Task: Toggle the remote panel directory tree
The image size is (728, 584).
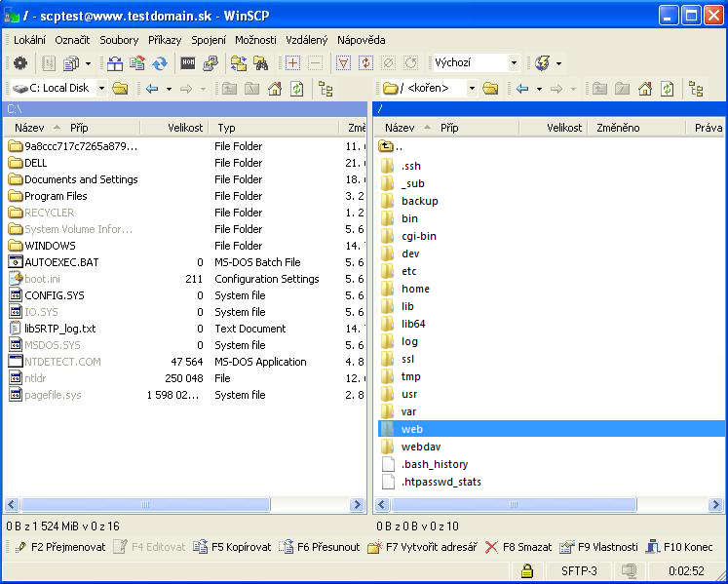Action: (696, 89)
